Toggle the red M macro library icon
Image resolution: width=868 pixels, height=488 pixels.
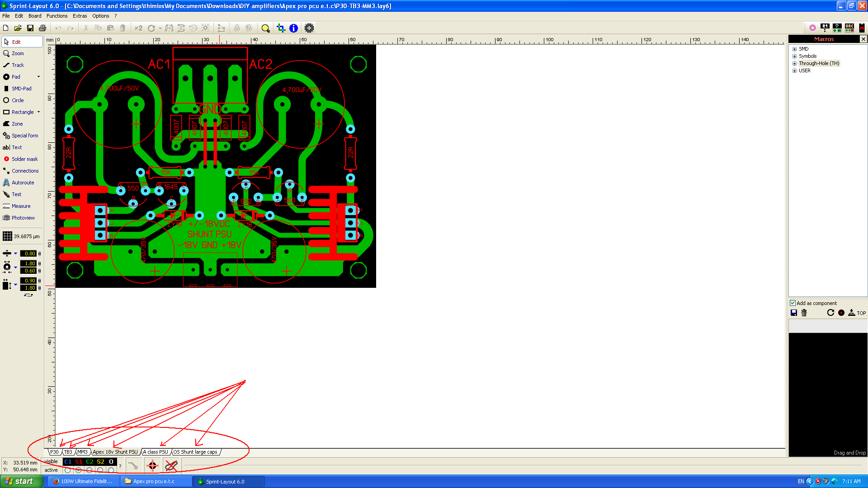click(x=862, y=28)
